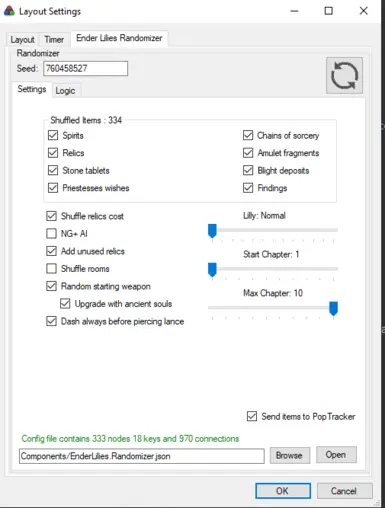
Task: Toggle the Shuffle rooms option
Action: [51, 268]
